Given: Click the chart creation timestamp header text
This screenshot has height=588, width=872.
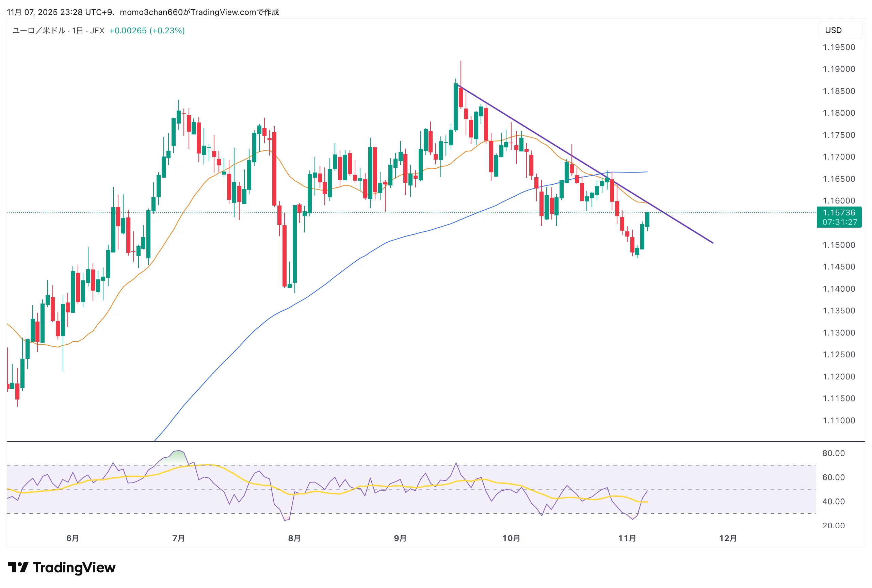Looking at the screenshot, I should (x=143, y=12).
